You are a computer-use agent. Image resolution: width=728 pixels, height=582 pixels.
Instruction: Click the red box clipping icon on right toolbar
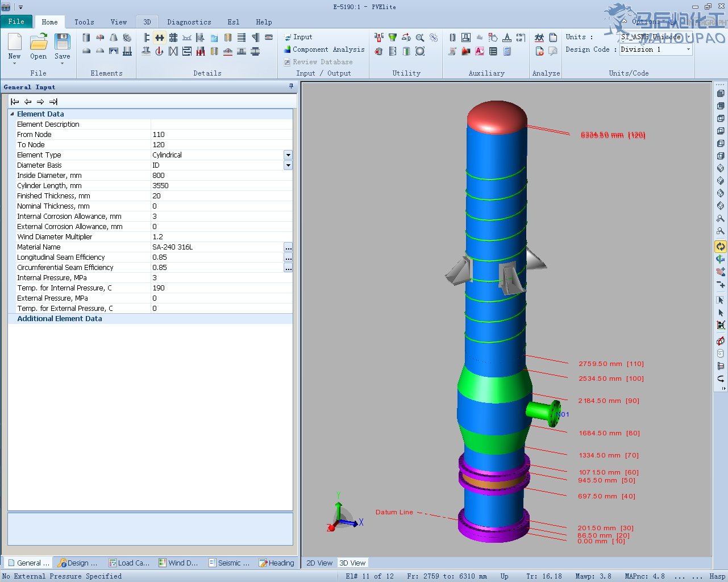click(721, 341)
